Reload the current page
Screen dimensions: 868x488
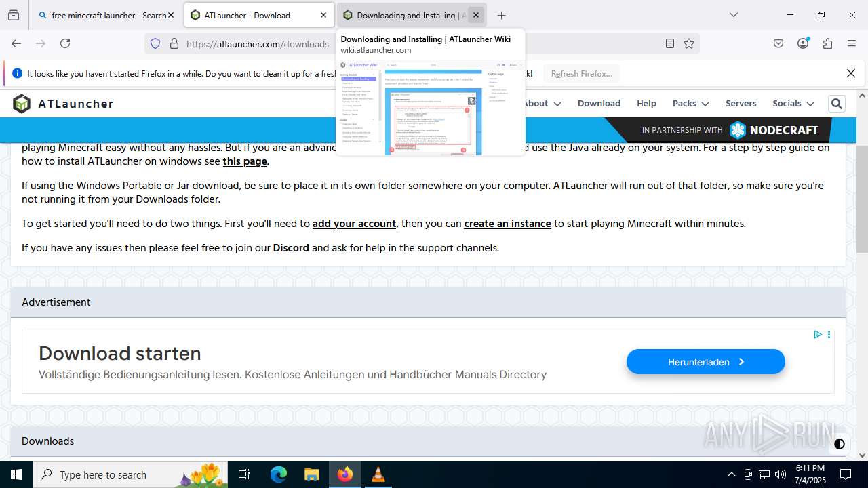pyautogui.click(x=65, y=43)
